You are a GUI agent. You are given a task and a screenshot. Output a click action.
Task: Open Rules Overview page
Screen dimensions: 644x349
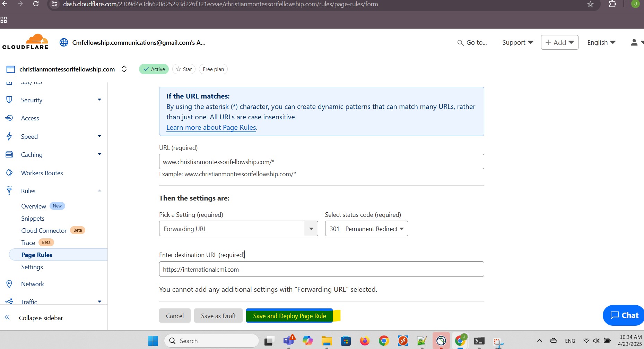click(34, 206)
